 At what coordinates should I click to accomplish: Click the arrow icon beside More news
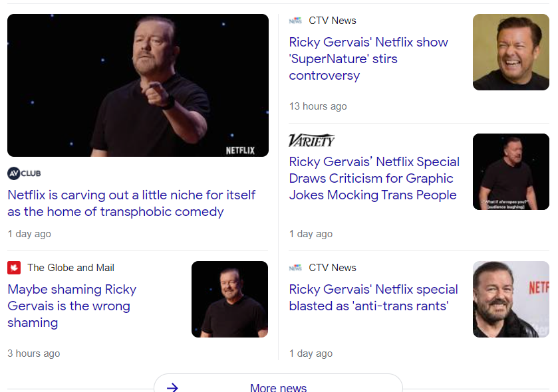pyautogui.click(x=172, y=387)
